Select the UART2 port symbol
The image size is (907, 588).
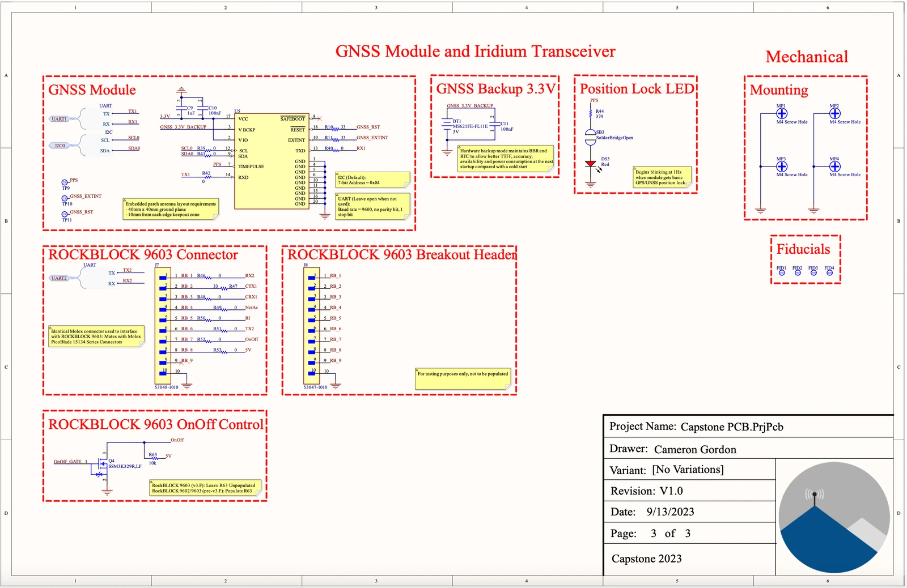click(59, 278)
